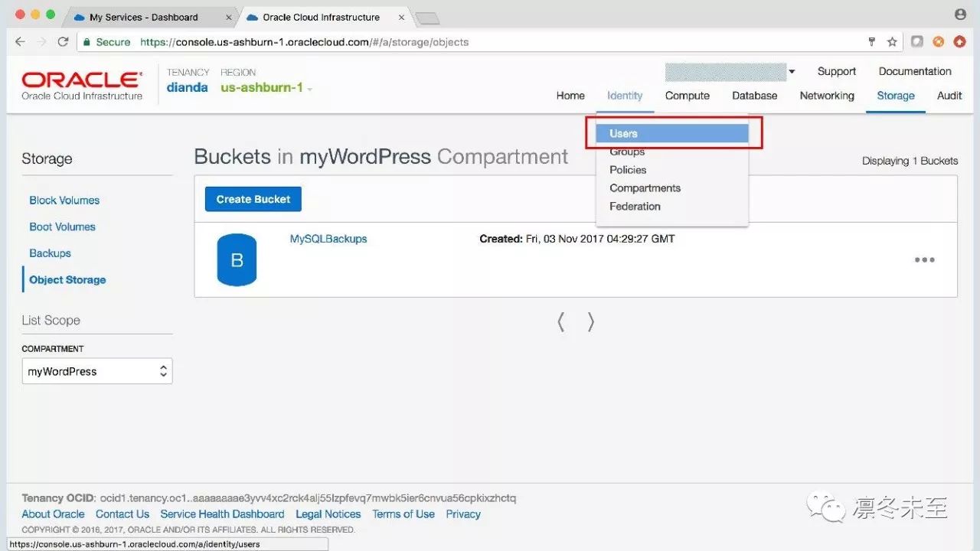
Task: Click the Oracle Cloud Infrastructure logo
Action: coord(82,86)
